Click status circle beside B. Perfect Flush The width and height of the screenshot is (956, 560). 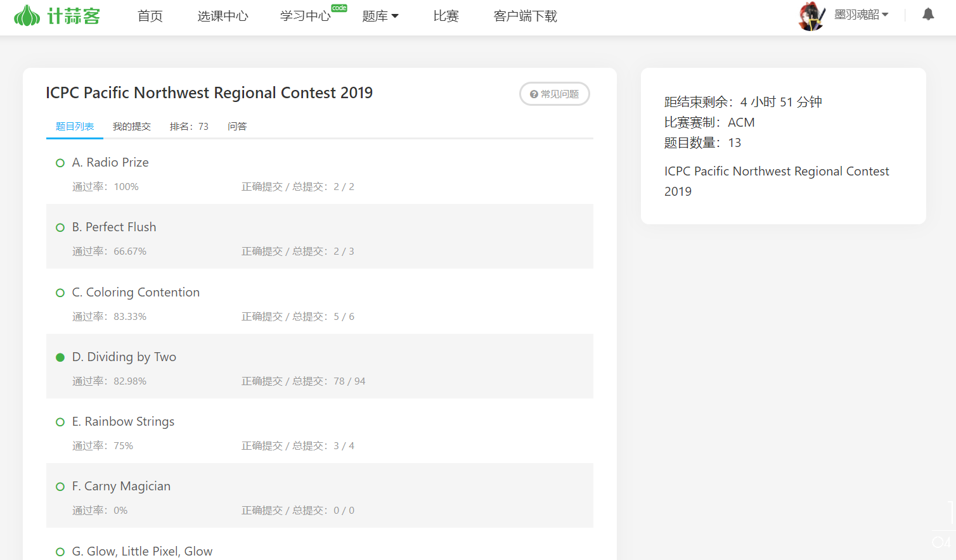[60, 227]
